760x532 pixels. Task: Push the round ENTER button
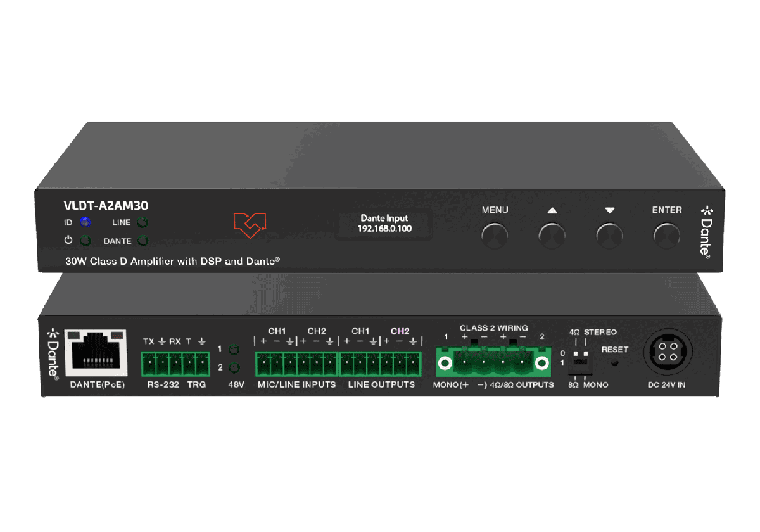tap(667, 235)
